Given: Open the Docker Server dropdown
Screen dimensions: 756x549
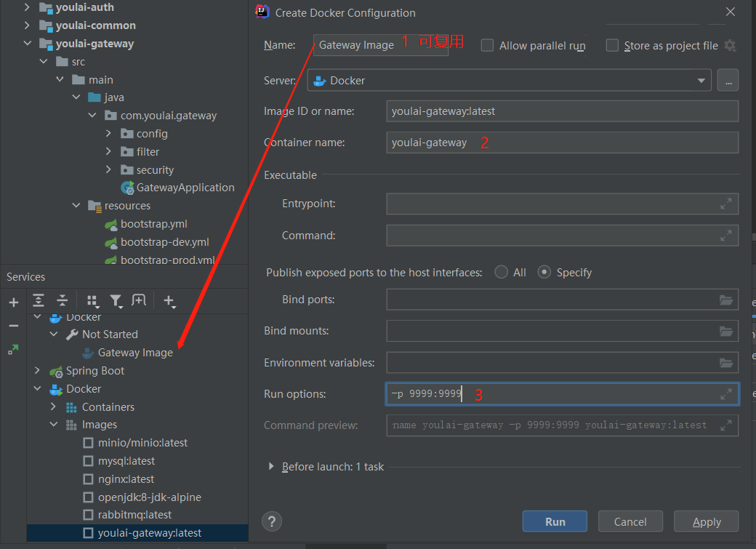Looking at the screenshot, I should coord(509,81).
